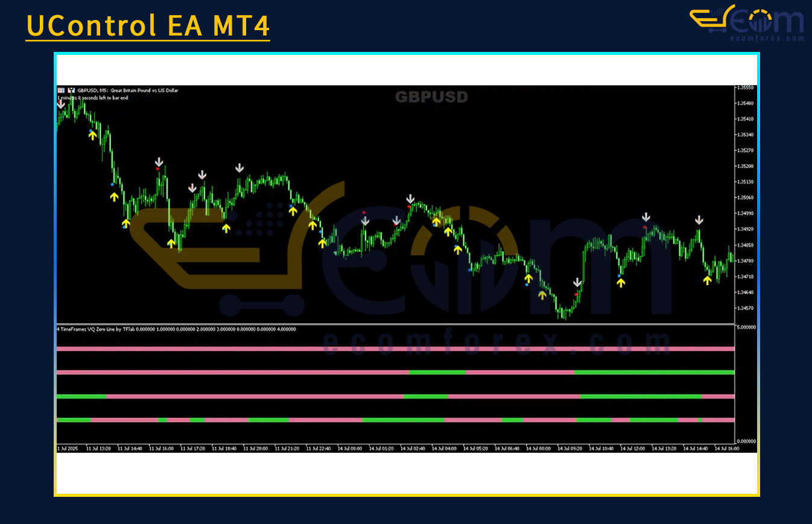This screenshot has height=524, width=812.
Task: Click price level 1.35340 on the scale
Action: pos(747,135)
